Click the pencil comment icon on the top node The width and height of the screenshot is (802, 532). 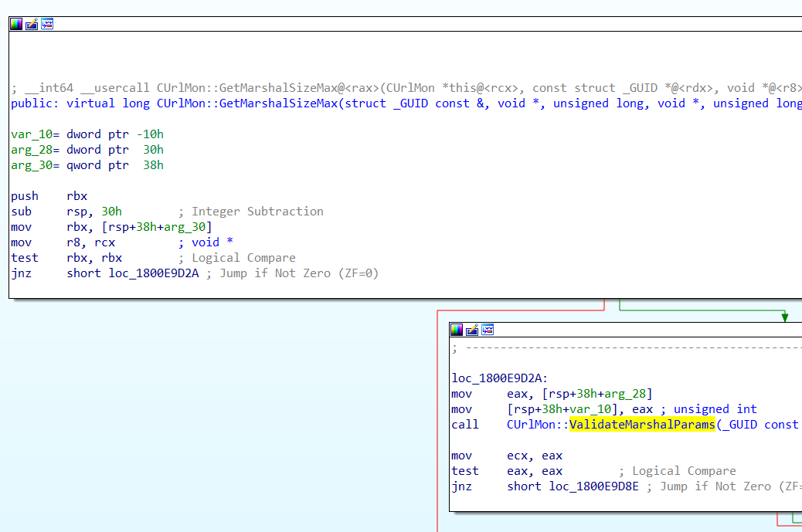click(x=31, y=23)
